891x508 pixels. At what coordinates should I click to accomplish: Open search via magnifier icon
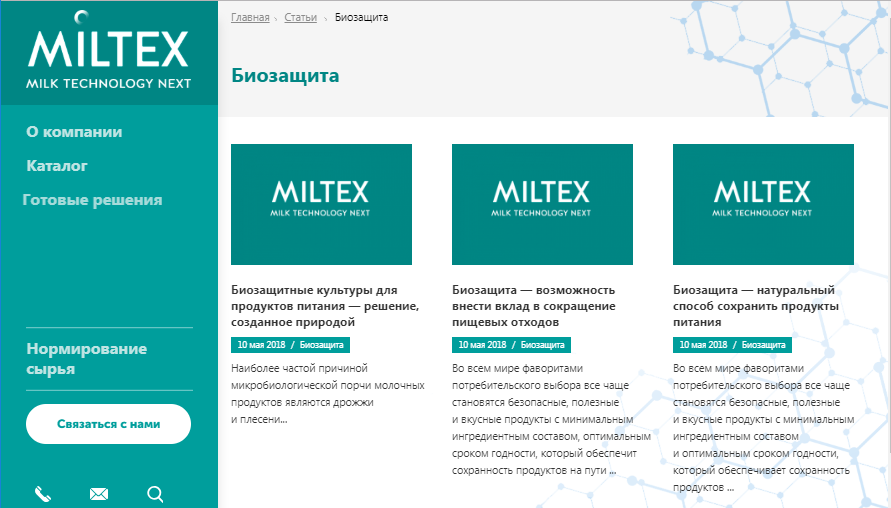(x=155, y=494)
